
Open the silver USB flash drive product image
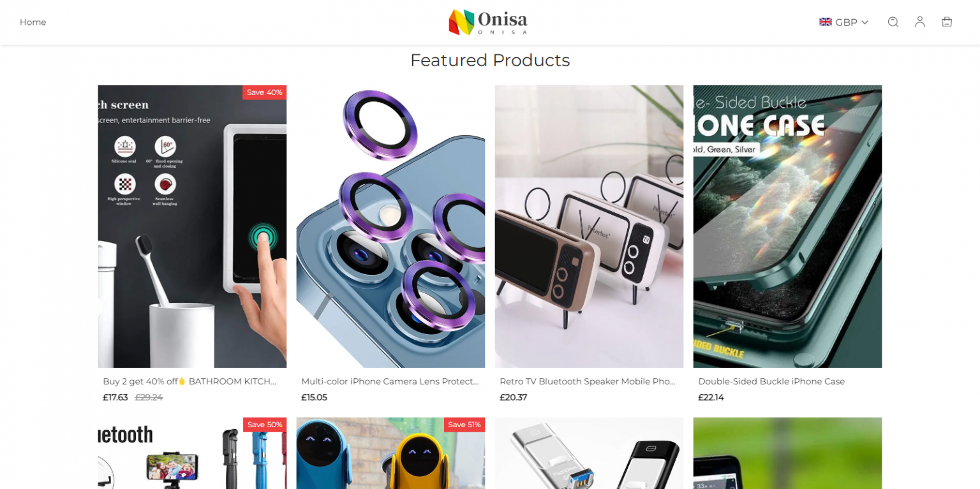(x=589, y=453)
